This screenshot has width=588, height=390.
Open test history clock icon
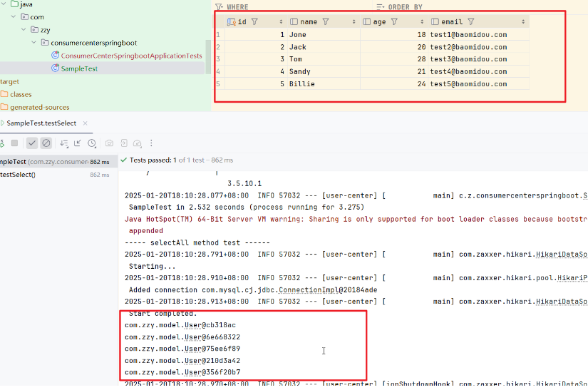click(x=92, y=143)
